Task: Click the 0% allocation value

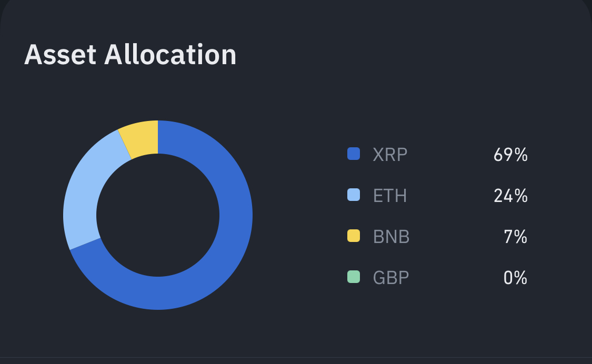Action: pyautogui.click(x=515, y=277)
